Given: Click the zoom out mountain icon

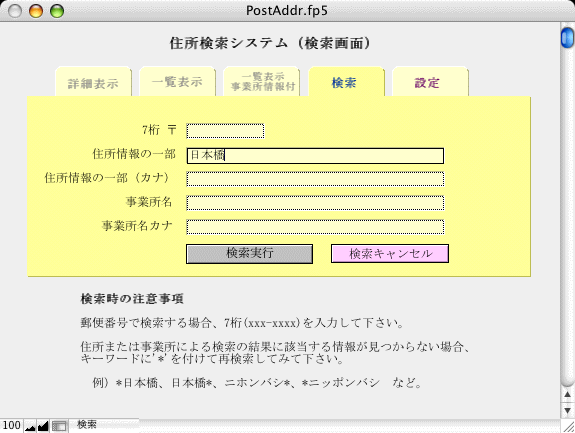Looking at the screenshot, I should click(x=30, y=426).
